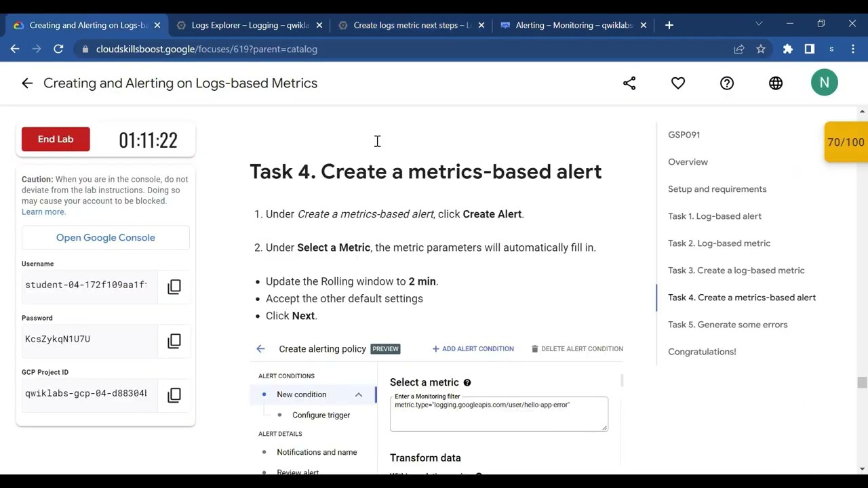Open the language globe icon
Viewport: 868px width, 488px height.
(776, 83)
